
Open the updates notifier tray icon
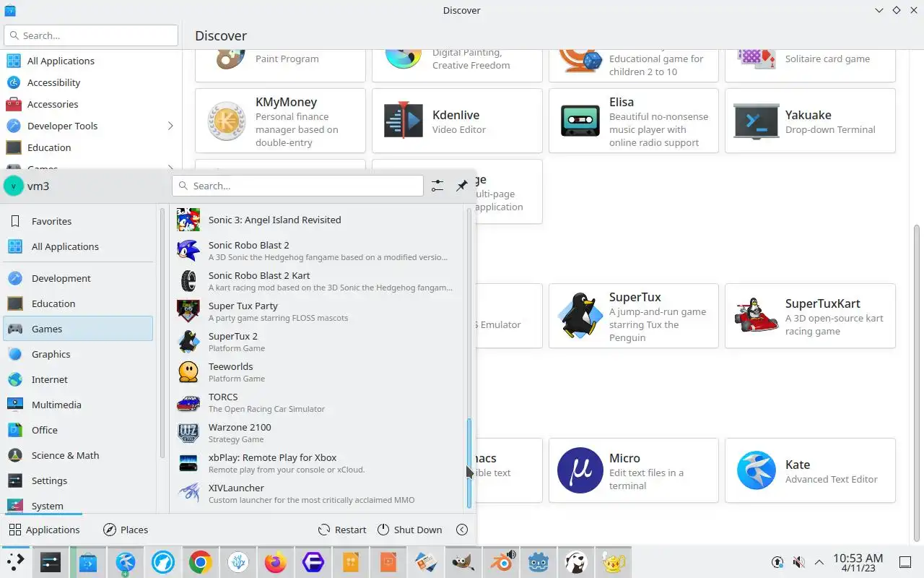click(x=777, y=562)
